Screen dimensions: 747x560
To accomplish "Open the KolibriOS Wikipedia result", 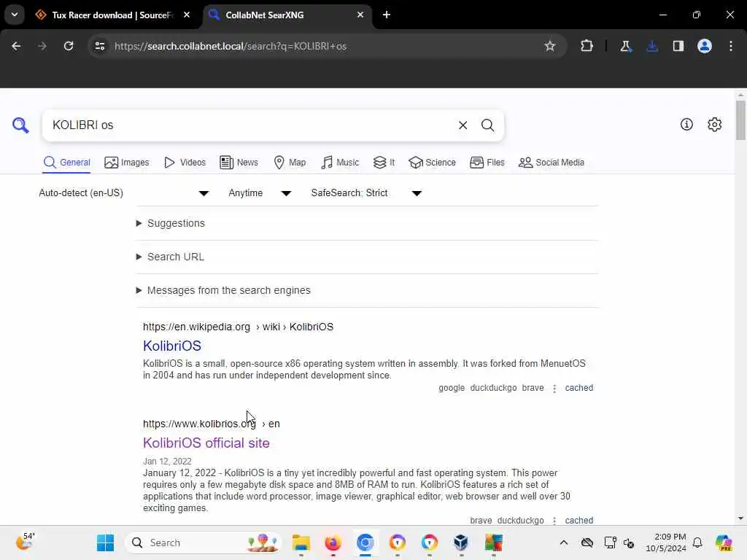I will pos(172,346).
